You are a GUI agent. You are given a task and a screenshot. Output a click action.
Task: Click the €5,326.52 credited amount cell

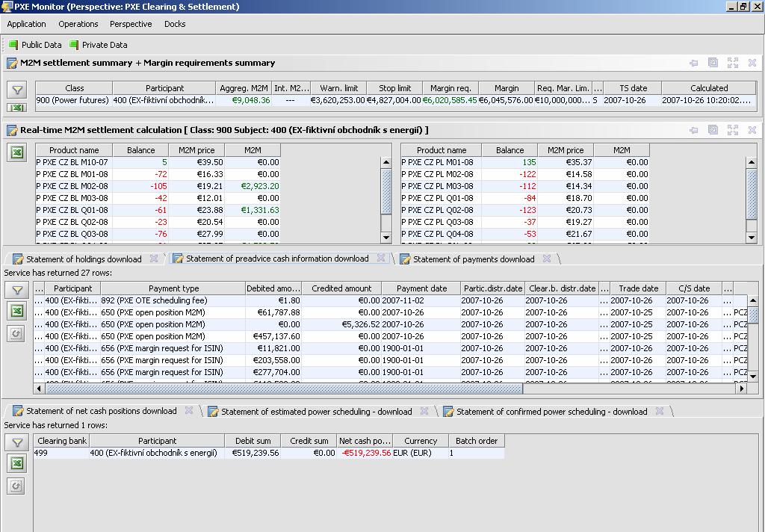341,324
